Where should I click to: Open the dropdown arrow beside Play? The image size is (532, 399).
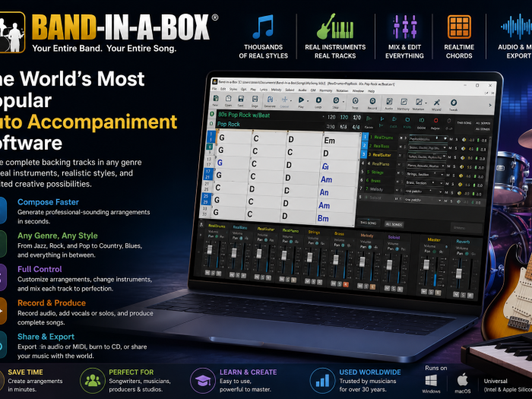[x=308, y=101]
